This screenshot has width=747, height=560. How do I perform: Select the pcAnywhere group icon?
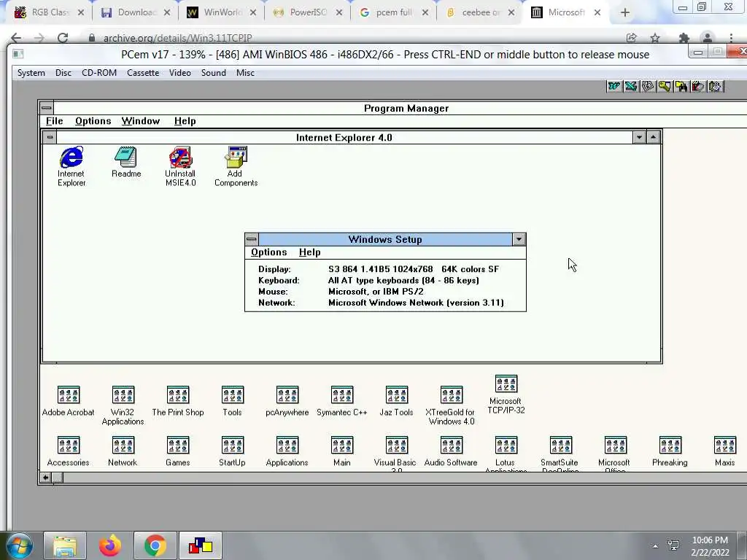[287, 394]
